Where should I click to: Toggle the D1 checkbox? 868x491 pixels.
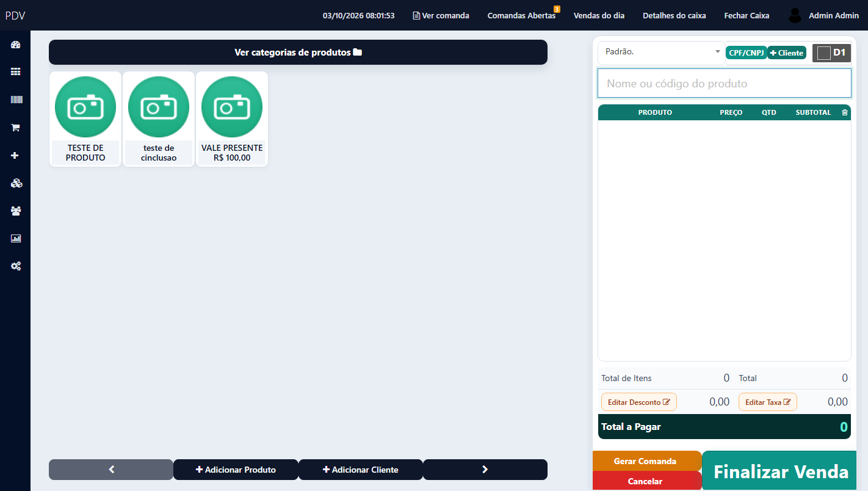[824, 53]
